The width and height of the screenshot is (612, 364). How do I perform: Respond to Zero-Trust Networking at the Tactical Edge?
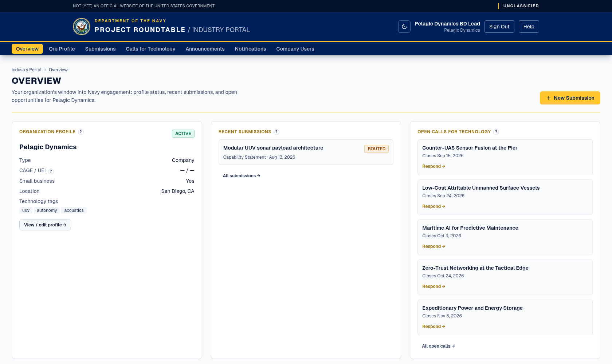pos(433,286)
